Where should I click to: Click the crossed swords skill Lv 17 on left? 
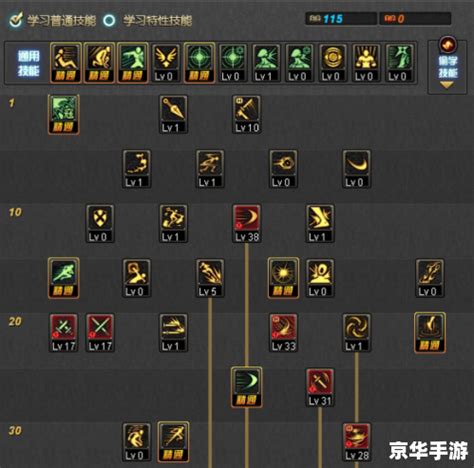(64, 333)
